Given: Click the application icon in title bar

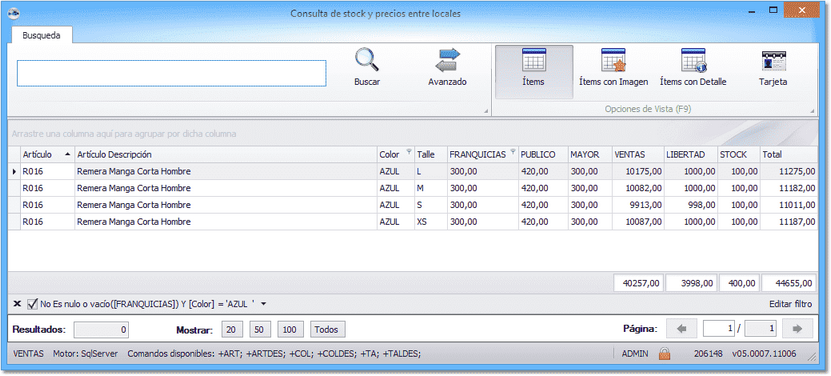Looking at the screenshot, I should [14, 13].
